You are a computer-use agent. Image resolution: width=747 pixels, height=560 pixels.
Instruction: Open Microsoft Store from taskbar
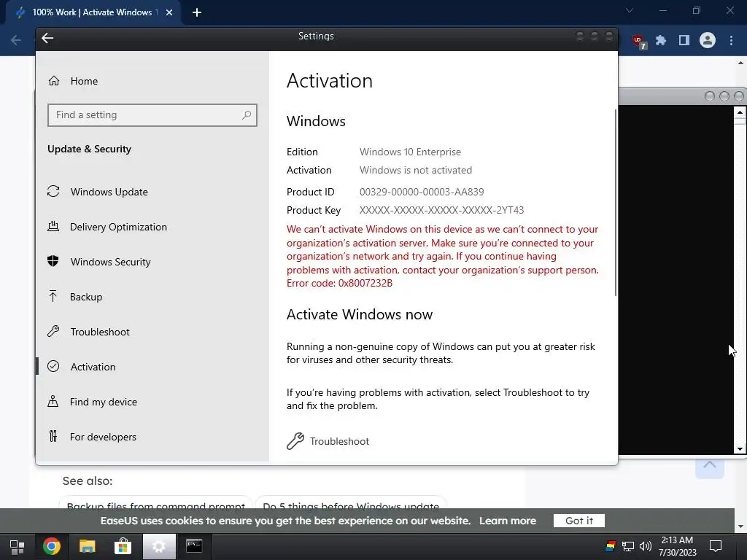[123, 546]
